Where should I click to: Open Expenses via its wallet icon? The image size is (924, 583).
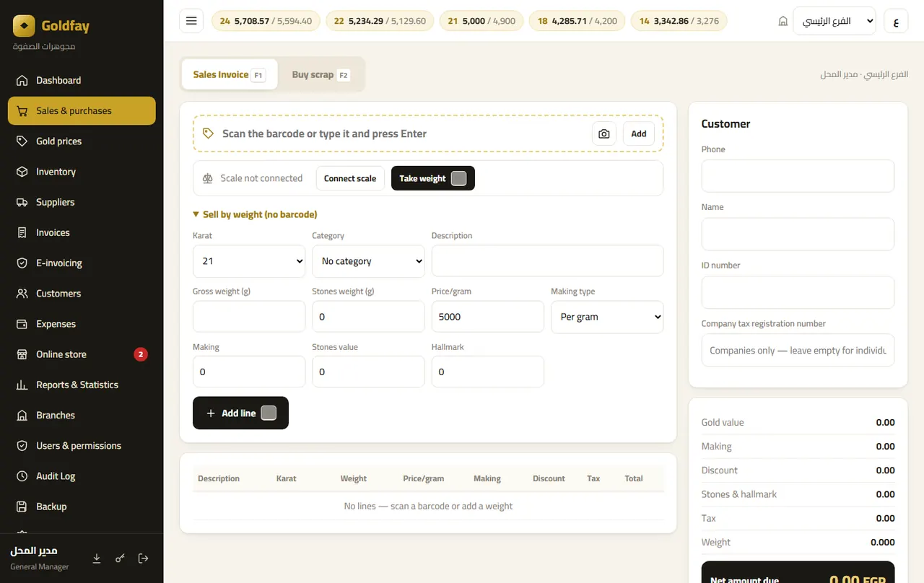[22, 324]
